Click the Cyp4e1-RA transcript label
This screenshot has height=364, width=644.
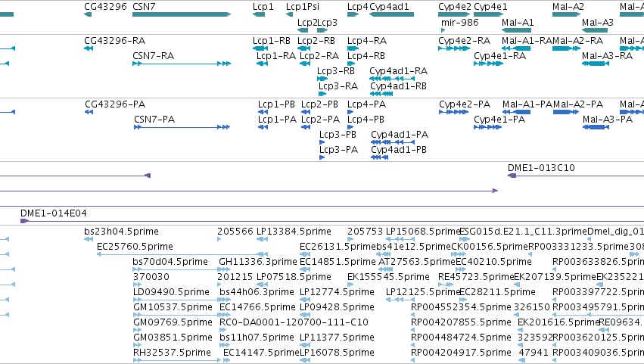[500, 55]
